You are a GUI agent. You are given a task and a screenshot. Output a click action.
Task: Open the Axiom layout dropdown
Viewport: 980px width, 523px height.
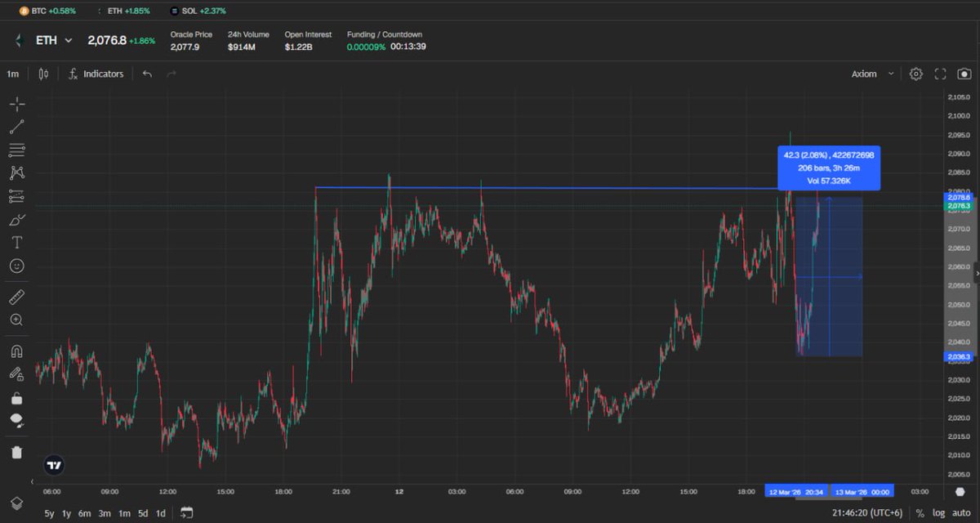(871, 74)
